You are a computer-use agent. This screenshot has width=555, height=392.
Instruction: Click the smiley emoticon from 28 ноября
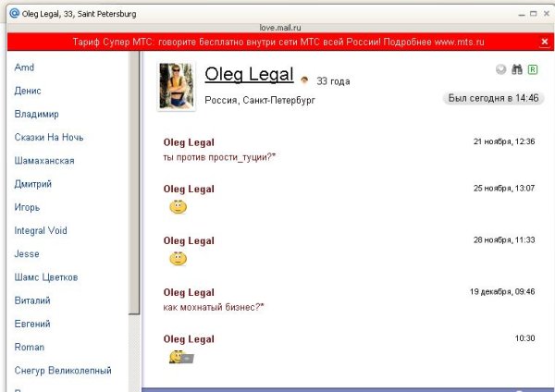[178, 258]
